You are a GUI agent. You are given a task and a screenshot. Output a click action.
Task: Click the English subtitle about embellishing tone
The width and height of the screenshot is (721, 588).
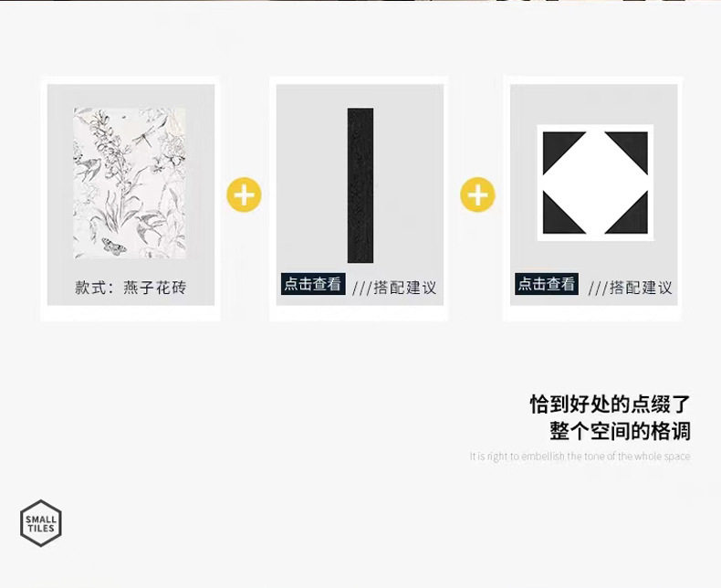tap(580, 457)
